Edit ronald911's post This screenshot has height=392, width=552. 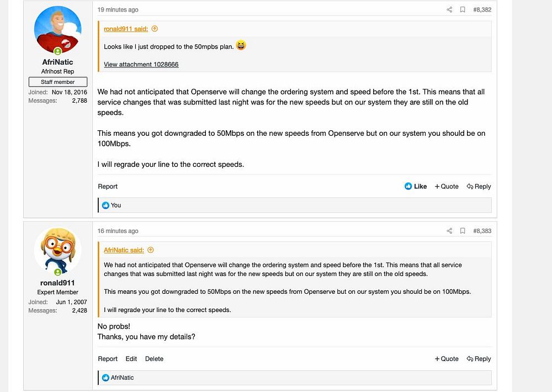[x=131, y=358]
